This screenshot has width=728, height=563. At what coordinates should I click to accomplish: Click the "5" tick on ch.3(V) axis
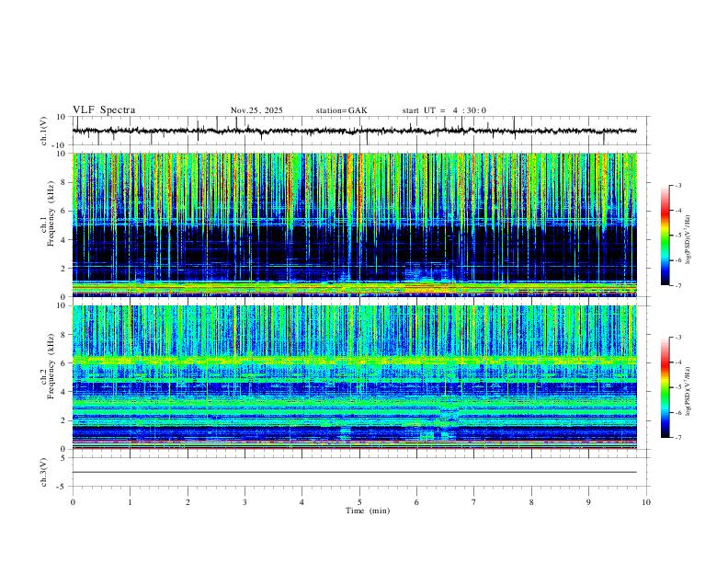(64, 458)
